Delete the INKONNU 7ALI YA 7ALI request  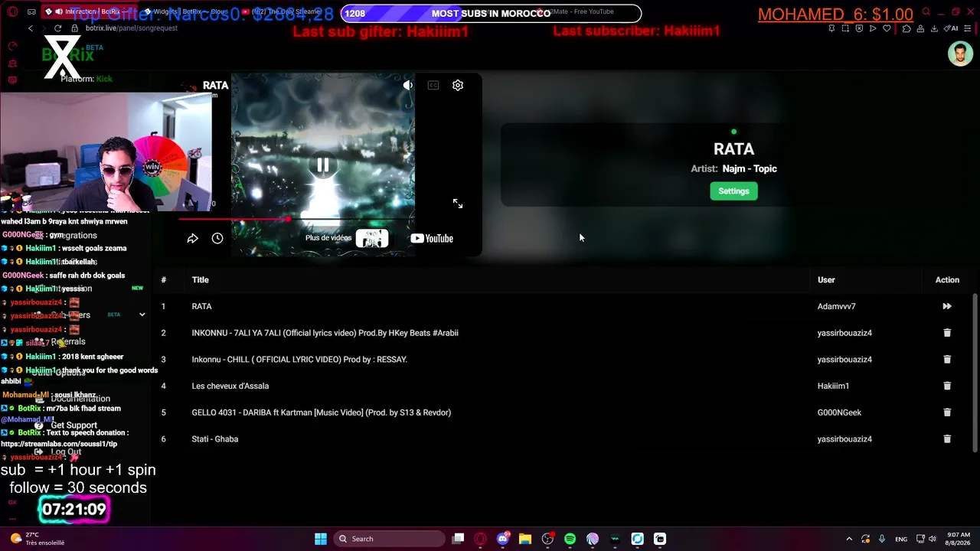[x=947, y=333]
